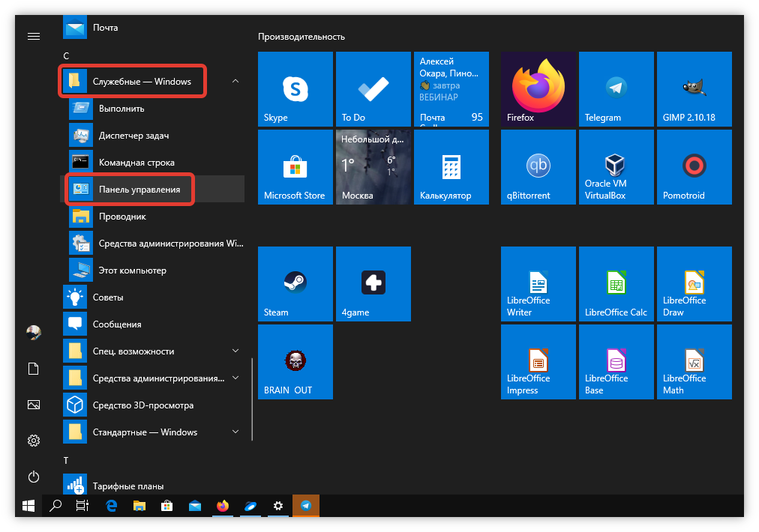Launch Диспетчер задач

154,136
